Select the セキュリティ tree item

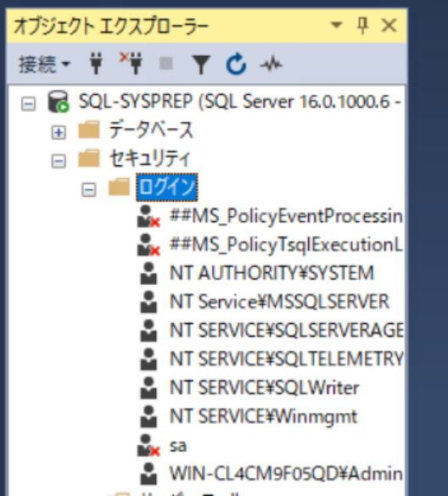[149, 159]
